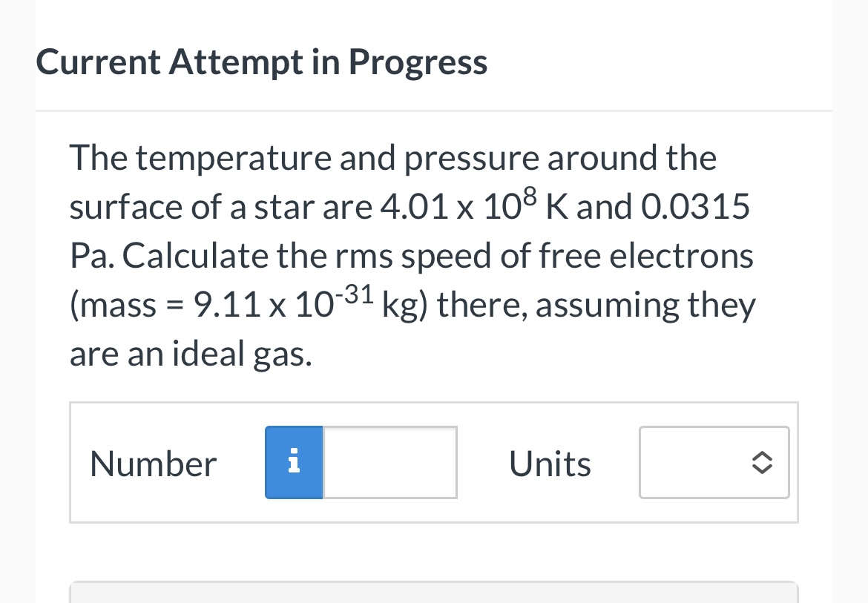Select the question text about rms speed
Image resolution: width=868 pixels, height=603 pixels.
[x=412, y=255]
